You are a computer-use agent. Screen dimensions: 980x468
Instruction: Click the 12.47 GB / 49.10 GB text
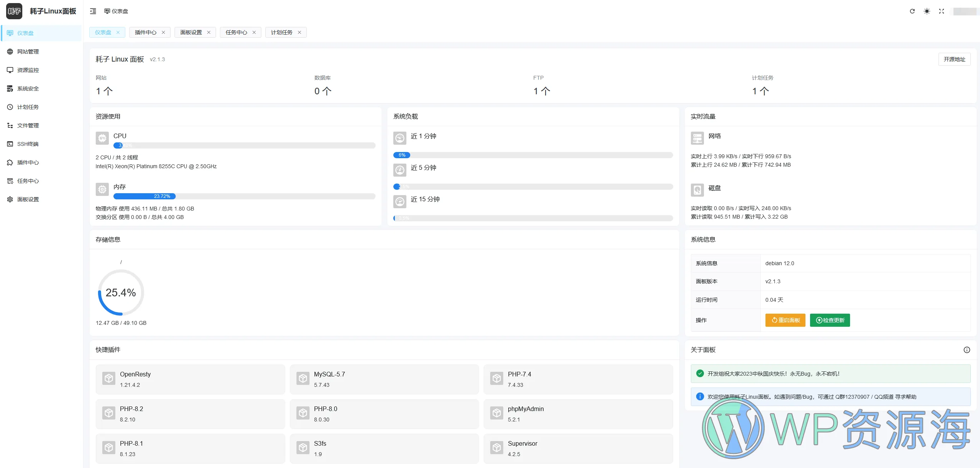tap(121, 323)
